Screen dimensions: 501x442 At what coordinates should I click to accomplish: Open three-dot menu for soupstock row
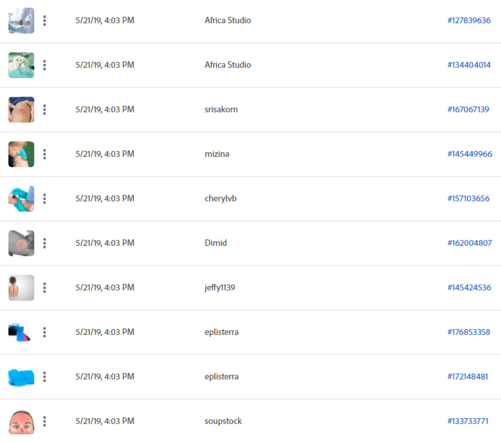pyautogui.click(x=44, y=421)
